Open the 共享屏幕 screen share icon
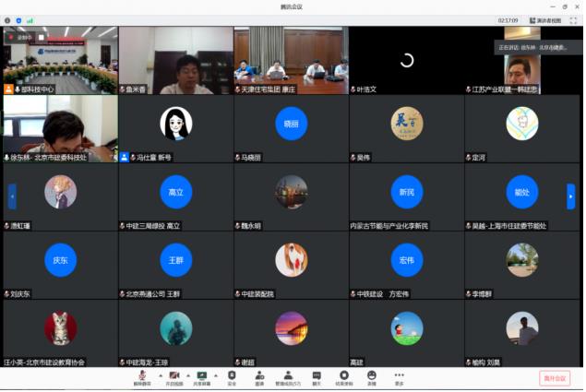This screenshot has height=392, width=586. click(x=202, y=378)
